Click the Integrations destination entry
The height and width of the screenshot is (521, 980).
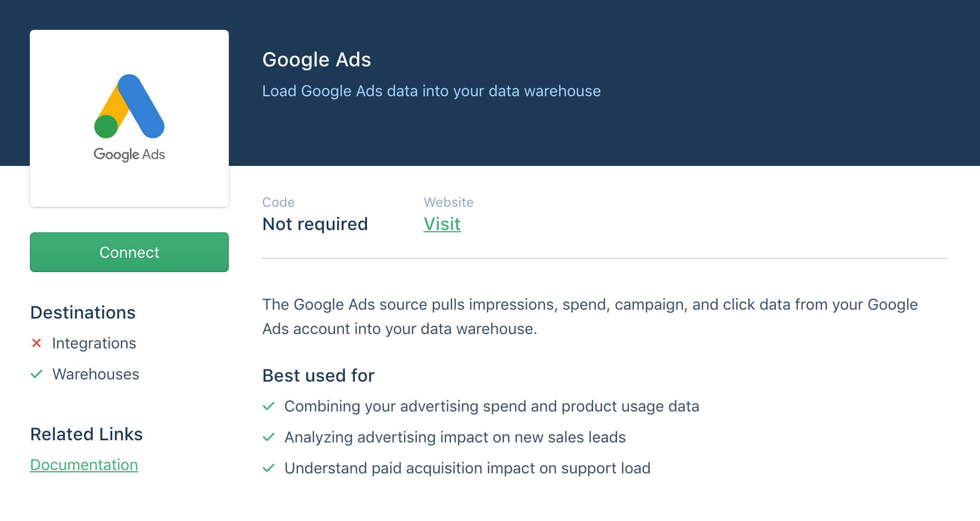(94, 343)
